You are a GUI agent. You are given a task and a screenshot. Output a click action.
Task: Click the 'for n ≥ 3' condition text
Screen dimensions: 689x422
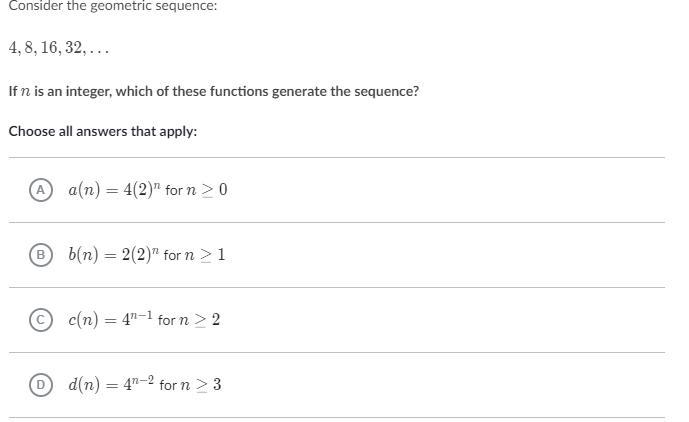[x=190, y=385]
